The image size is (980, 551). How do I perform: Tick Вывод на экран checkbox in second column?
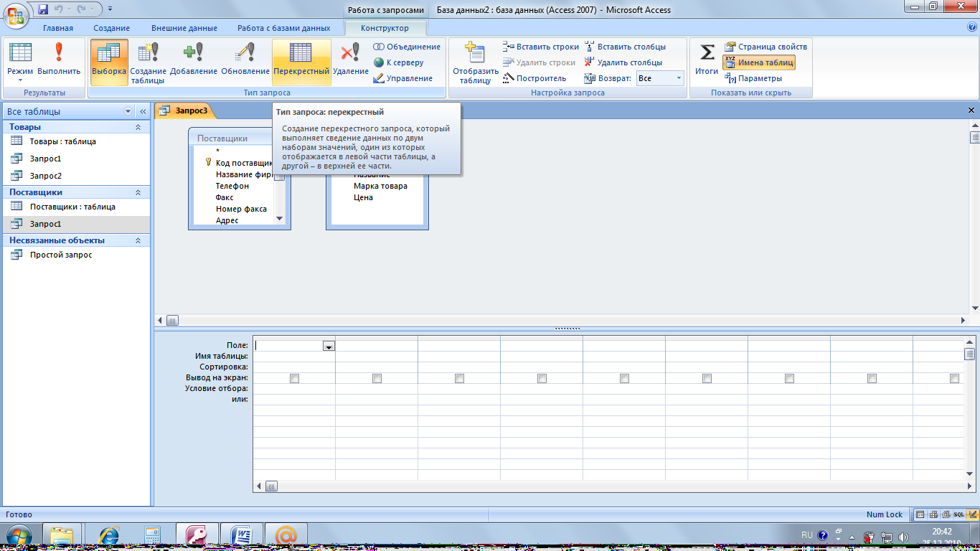pyautogui.click(x=377, y=378)
